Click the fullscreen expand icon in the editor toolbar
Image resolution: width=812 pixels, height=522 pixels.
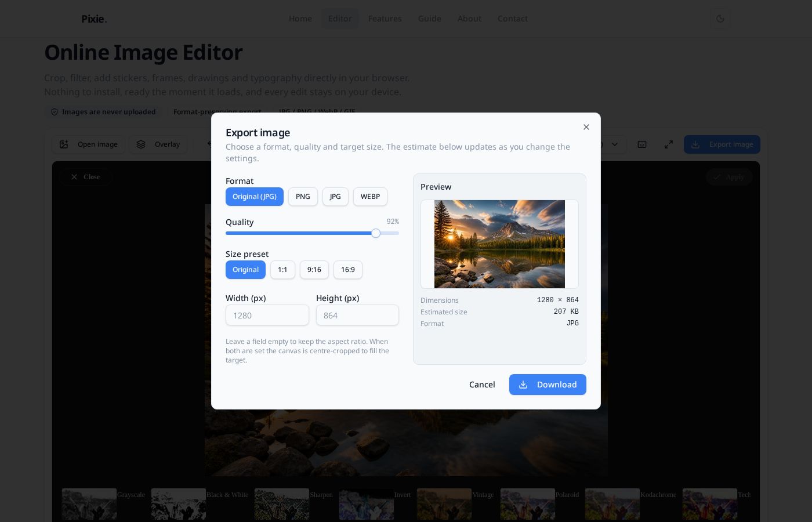[x=669, y=144]
